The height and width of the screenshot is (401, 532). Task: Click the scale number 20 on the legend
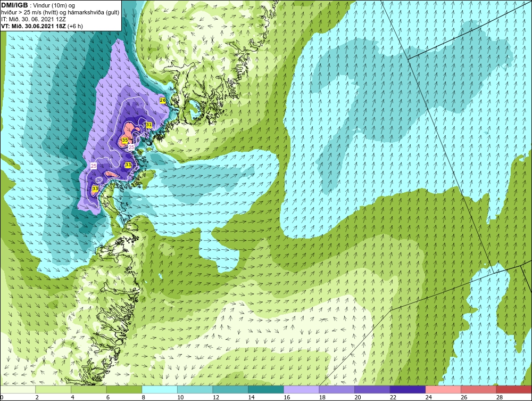(358, 397)
